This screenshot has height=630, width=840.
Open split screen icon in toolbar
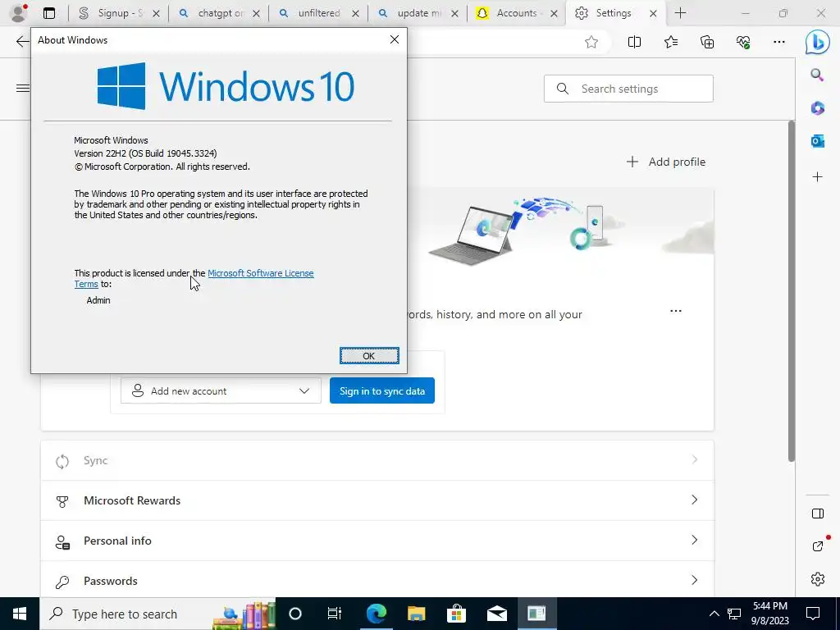click(x=634, y=43)
